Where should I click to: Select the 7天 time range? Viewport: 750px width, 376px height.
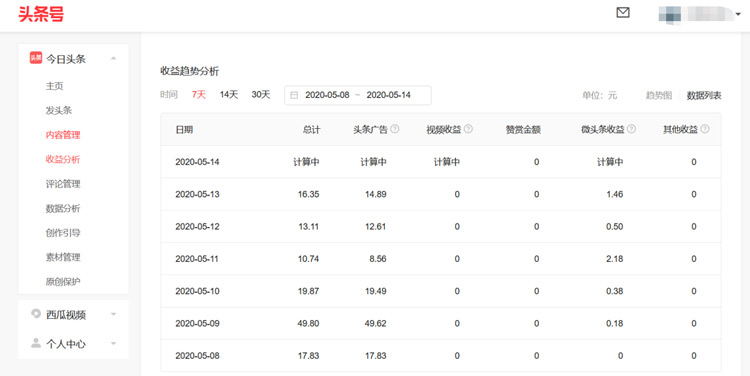pyautogui.click(x=199, y=95)
